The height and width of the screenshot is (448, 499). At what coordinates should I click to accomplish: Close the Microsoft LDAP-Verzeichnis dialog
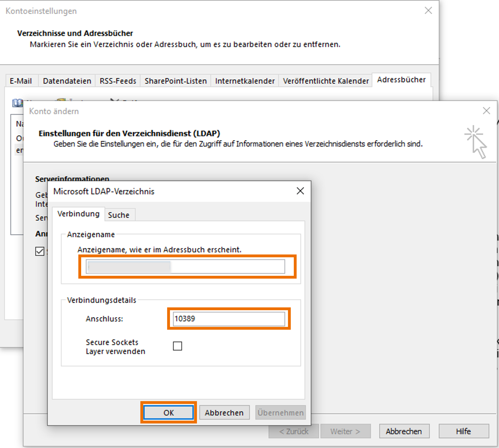click(x=300, y=191)
